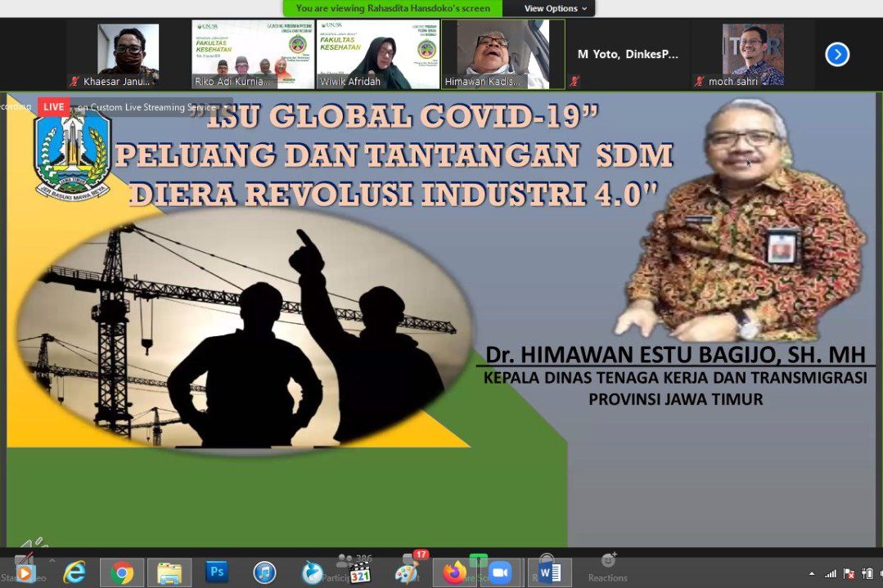Open the orange media player taskbar icon
The width and height of the screenshot is (883, 588).
[x=24, y=573]
